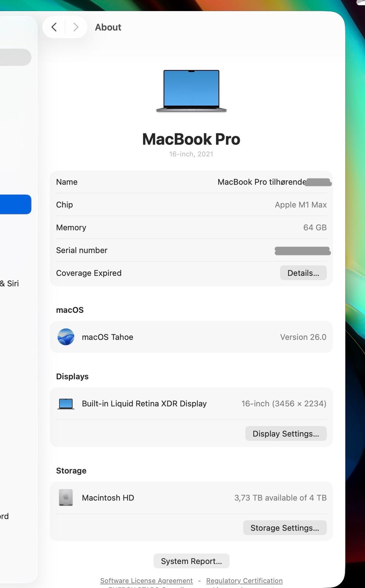Click the About title text
The height and width of the screenshot is (588, 365).
click(x=108, y=27)
